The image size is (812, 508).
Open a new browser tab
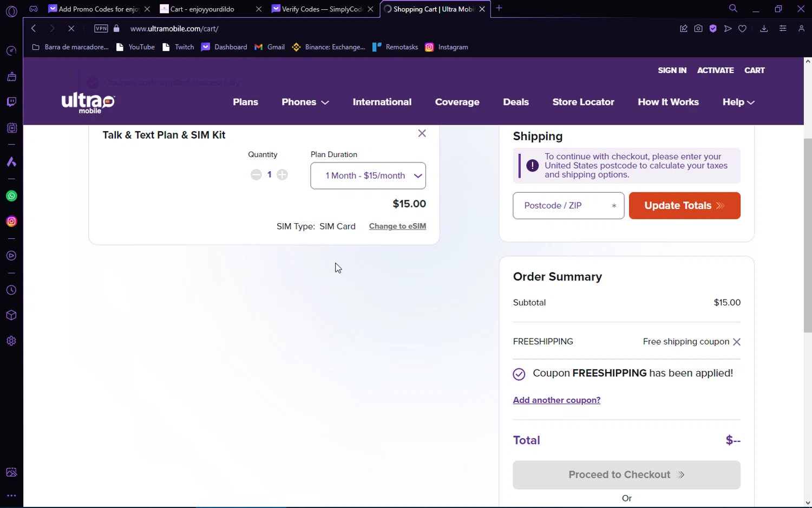(x=499, y=9)
